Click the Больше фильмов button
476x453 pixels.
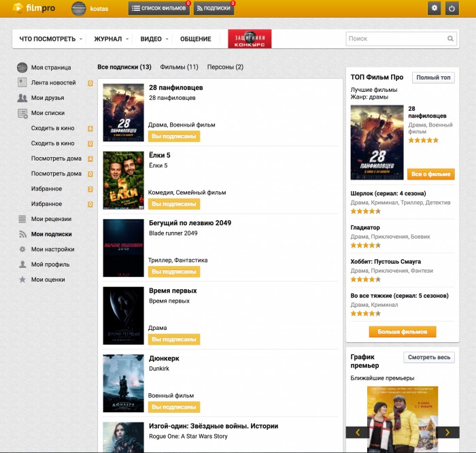[403, 332]
